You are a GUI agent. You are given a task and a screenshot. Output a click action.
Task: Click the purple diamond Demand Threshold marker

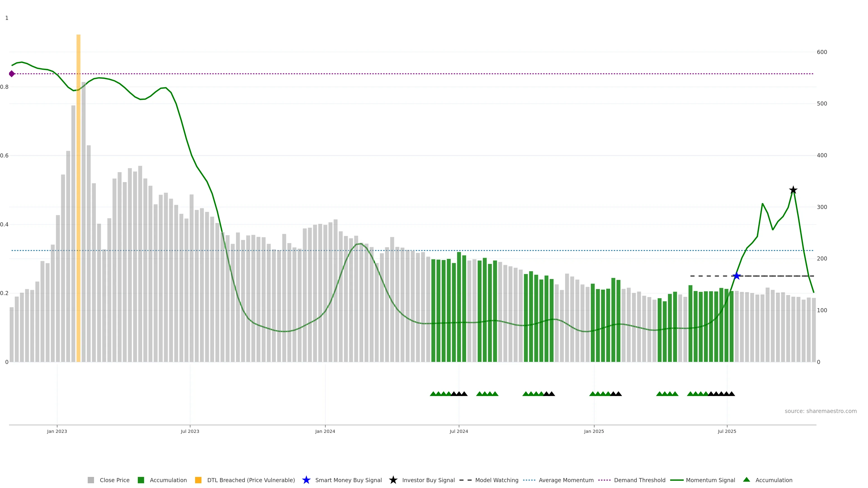point(12,74)
